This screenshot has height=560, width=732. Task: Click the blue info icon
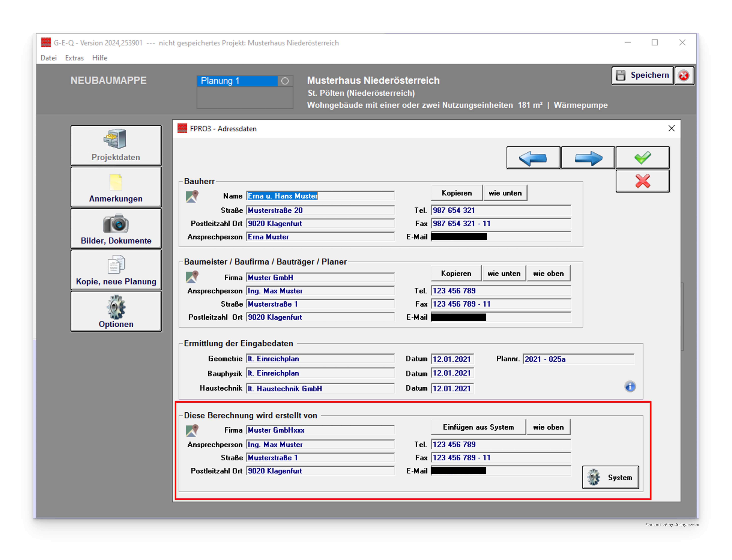tap(630, 387)
